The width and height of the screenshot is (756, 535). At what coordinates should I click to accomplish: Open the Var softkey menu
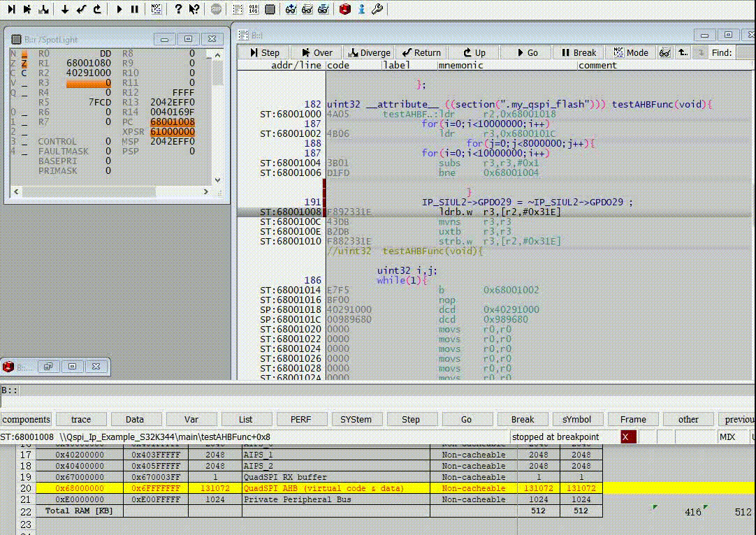click(x=191, y=419)
